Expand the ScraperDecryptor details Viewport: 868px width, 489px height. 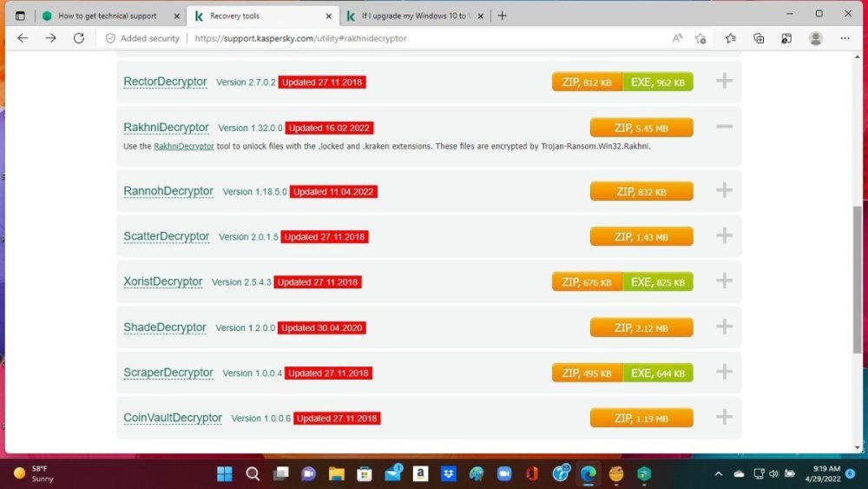tap(724, 372)
